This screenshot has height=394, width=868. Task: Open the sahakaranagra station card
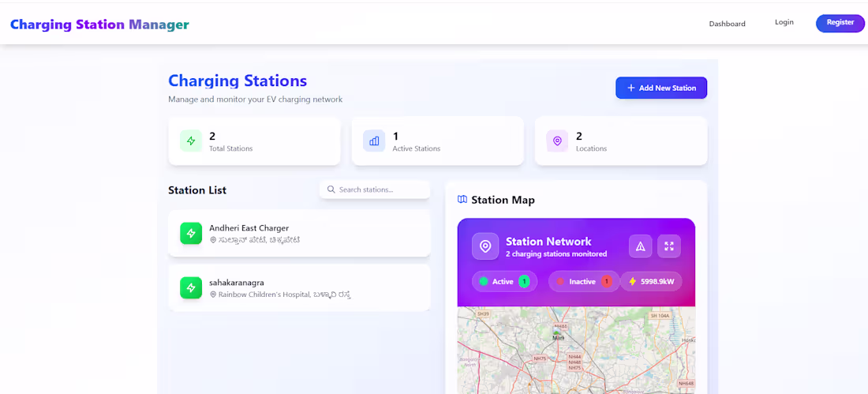299,287
